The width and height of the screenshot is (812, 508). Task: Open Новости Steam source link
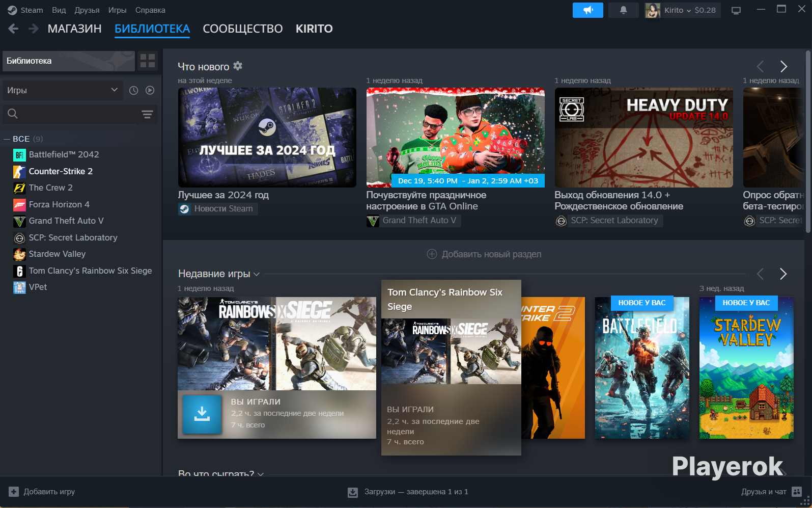(x=218, y=209)
